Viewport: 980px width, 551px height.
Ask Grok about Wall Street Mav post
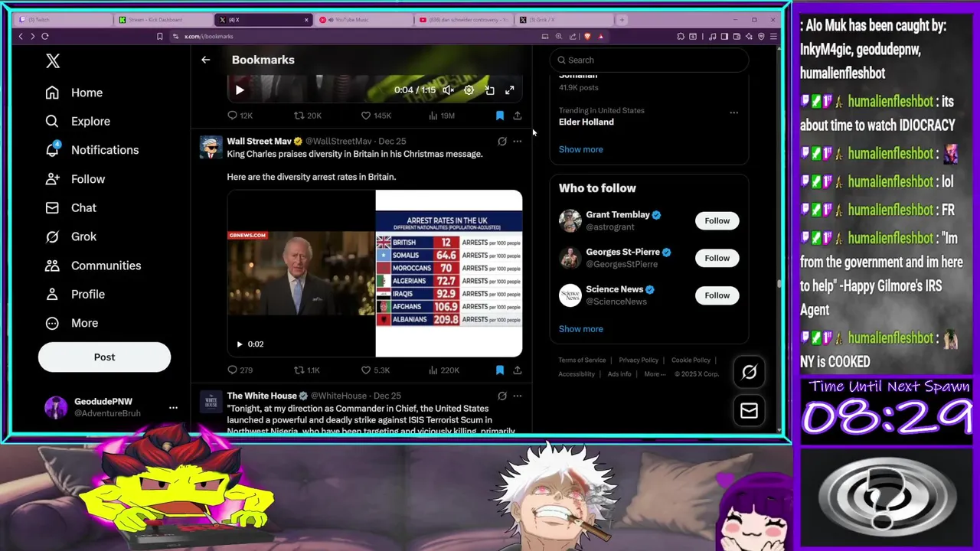click(502, 142)
